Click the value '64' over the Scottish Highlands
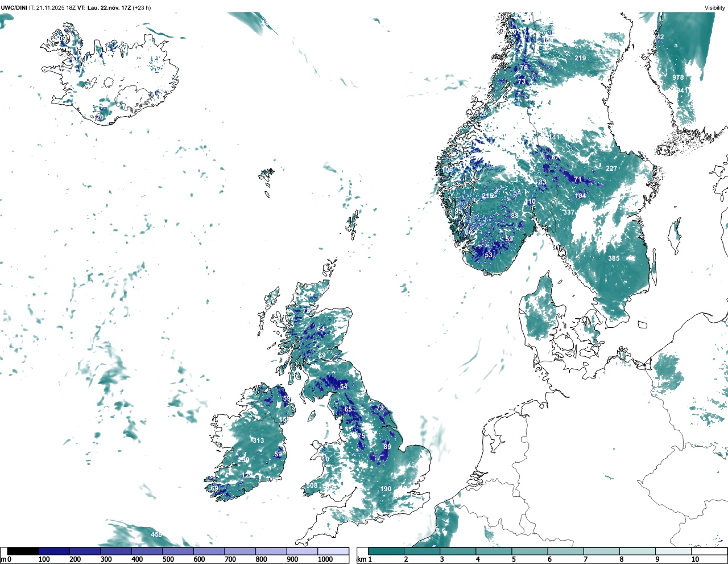This screenshot has height=564, width=728. (x=321, y=330)
